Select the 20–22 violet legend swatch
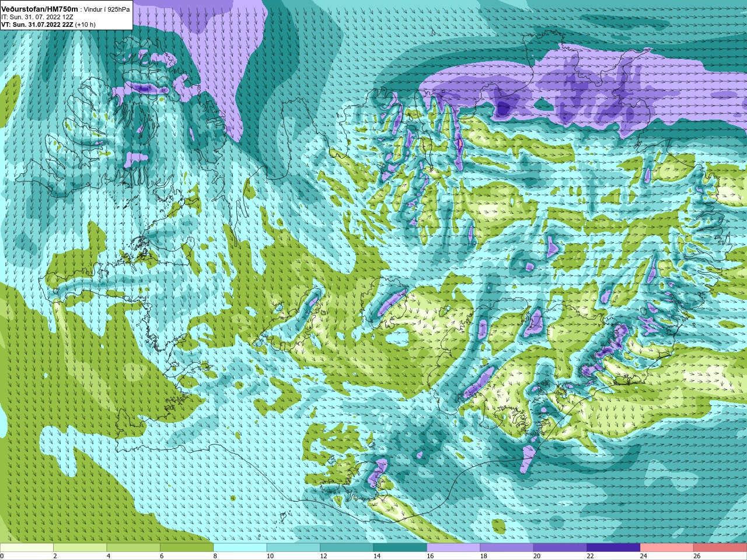 (560, 548)
